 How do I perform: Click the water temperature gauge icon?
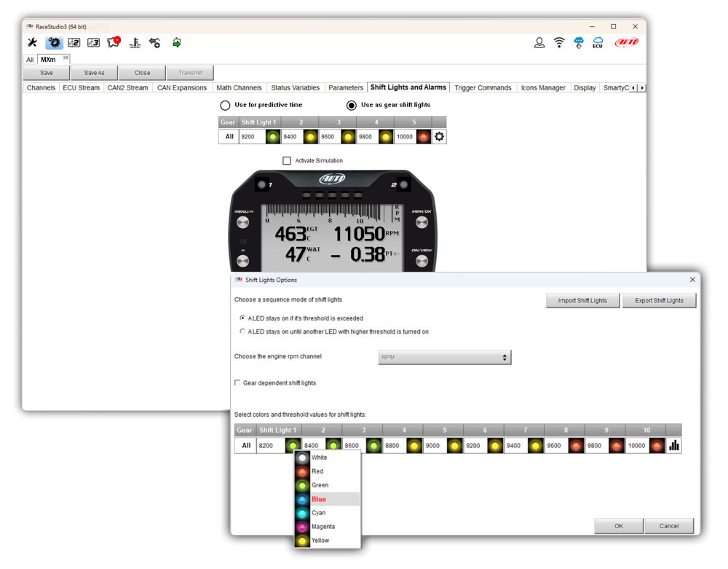[x=135, y=43]
